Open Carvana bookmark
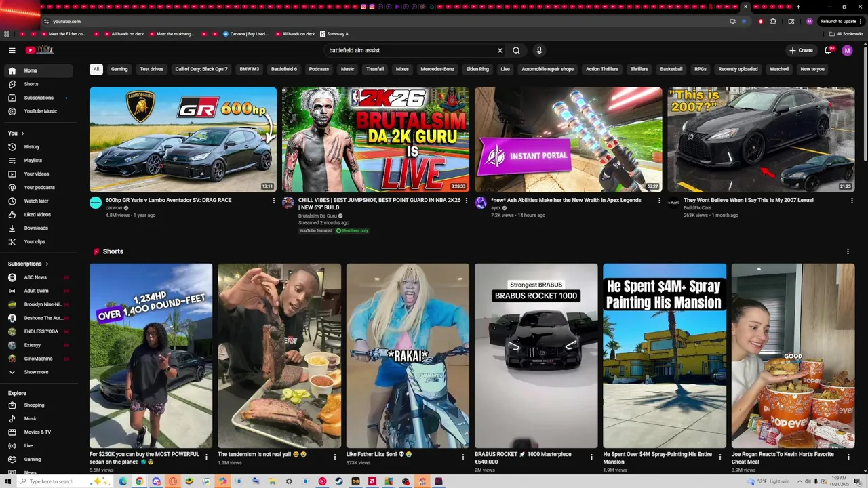 pos(245,33)
